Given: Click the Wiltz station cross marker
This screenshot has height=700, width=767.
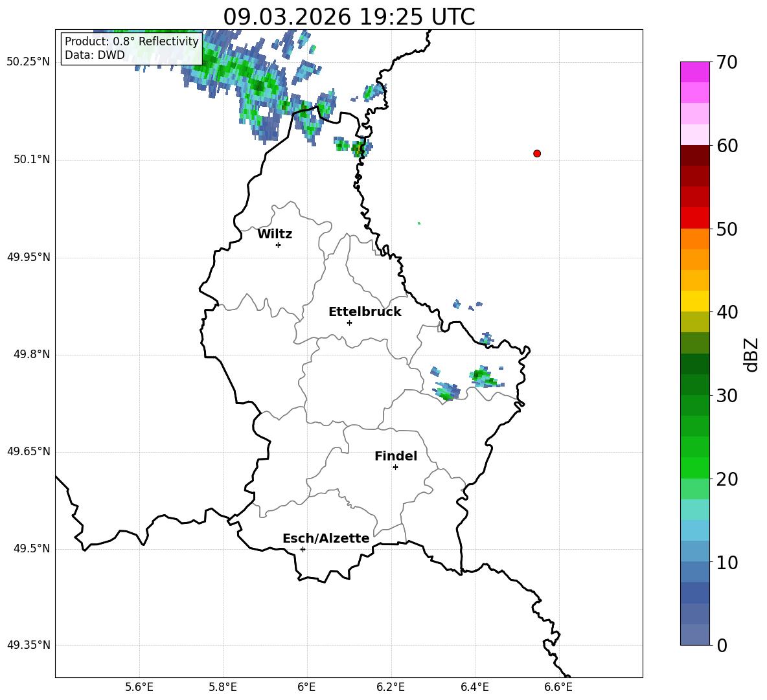Looking at the screenshot, I should [279, 245].
